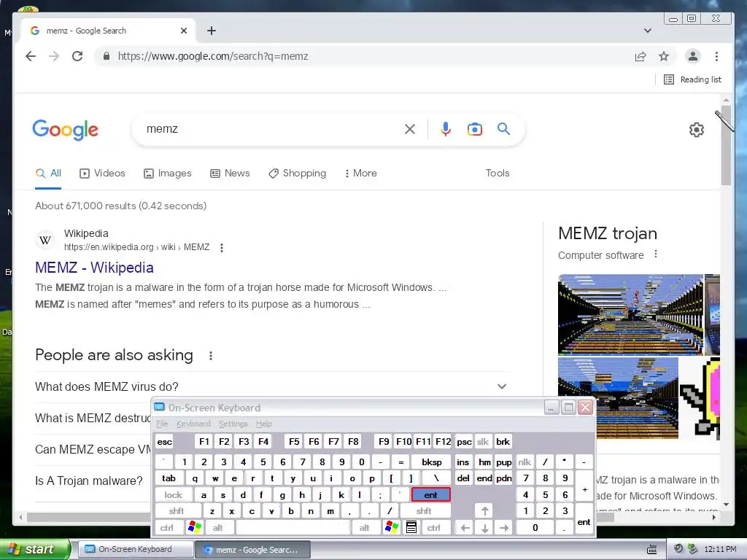Image resolution: width=747 pixels, height=560 pixels.
Task: Open the More results dropdown
Action: point(360,174)
